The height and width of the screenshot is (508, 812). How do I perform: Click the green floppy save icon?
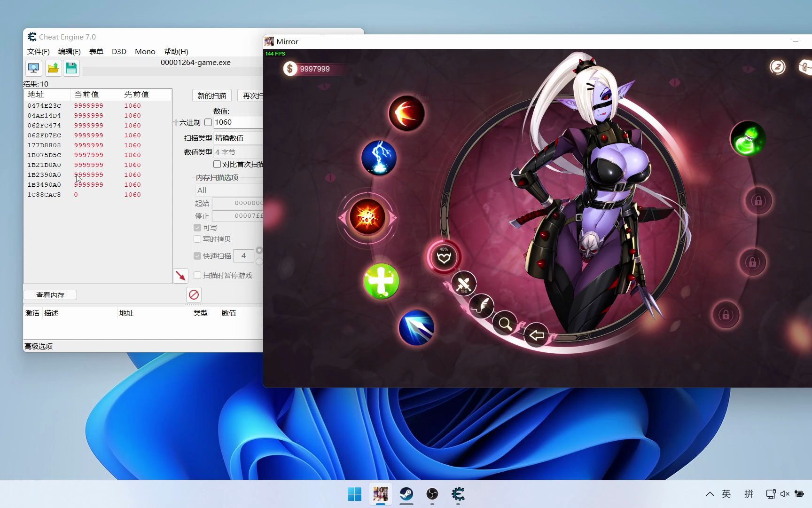pyautogui.click(x=71, y=68)
